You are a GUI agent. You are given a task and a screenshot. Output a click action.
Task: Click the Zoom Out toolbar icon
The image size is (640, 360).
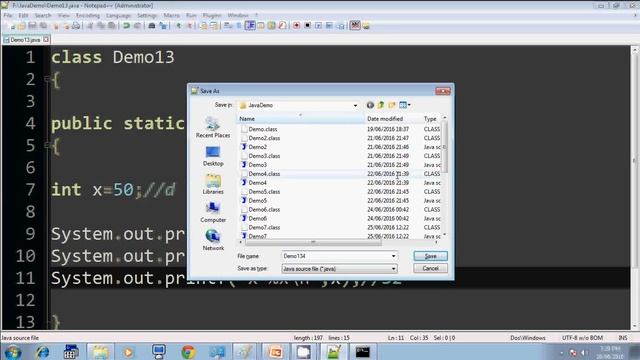189,26
